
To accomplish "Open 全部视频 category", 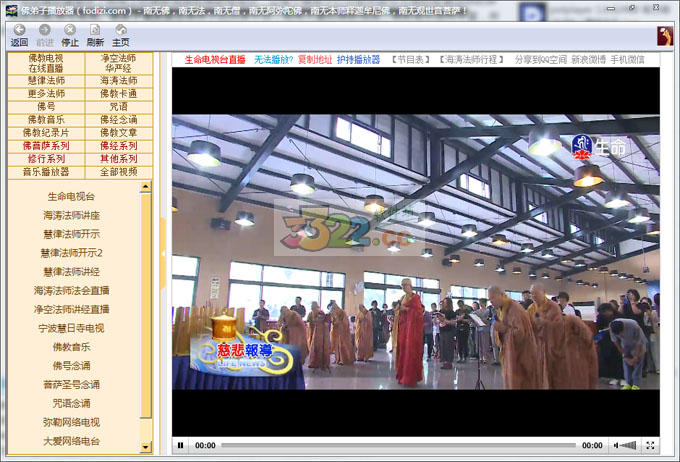I will pyautogui.click(x=118, y=172).
